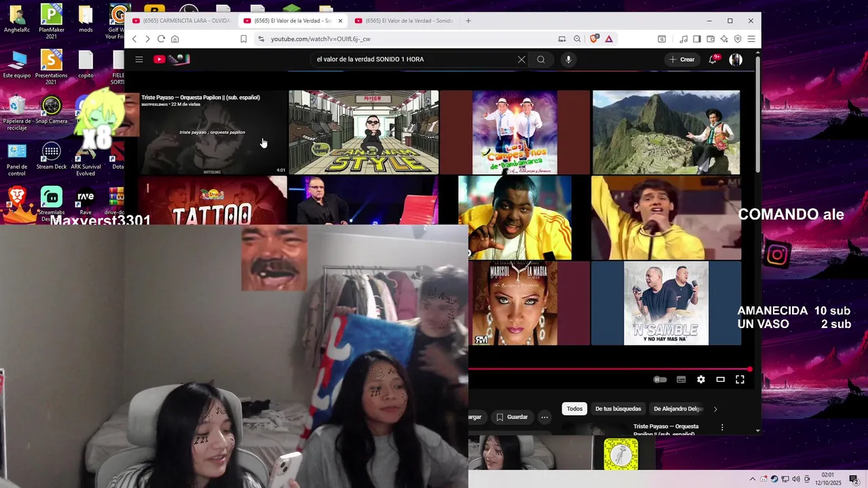
Task: Open the Presentations 2021 desktop shortcut
Action: [x=51, y=67]
